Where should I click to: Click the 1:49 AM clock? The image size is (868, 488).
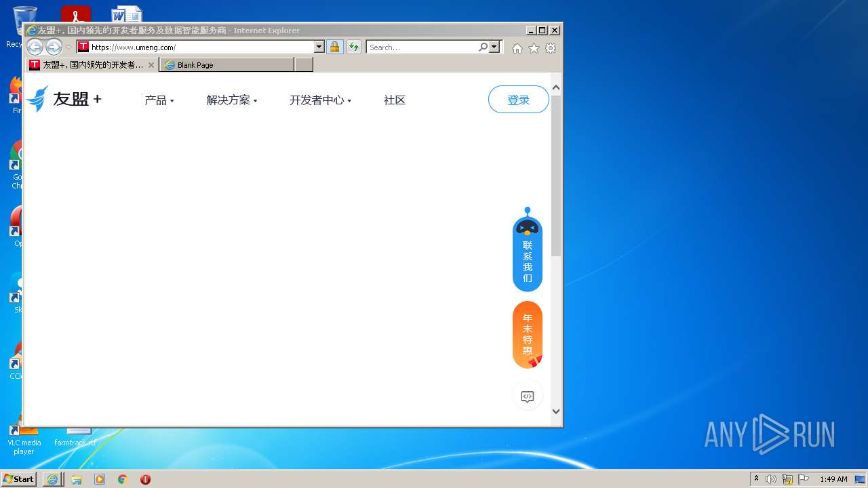click(x=833, y=479)
